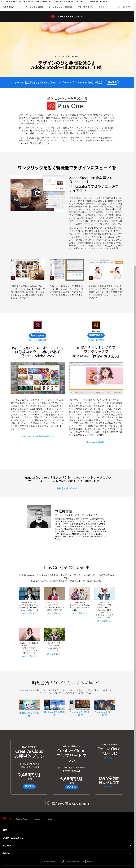Click the telephone icon beside the order number
The height and width of the screenshot is (868, 136).
pyautogui.click(x=47, y=803)
